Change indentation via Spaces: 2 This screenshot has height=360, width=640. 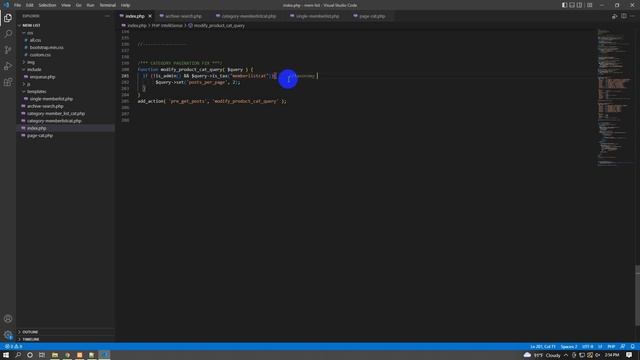pyautogui.click(x=569, y=347)
